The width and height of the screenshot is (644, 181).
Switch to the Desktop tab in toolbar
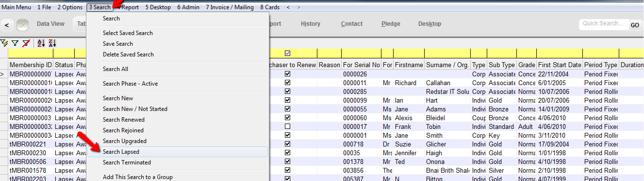pyautogui.click(x=430, y=24)
